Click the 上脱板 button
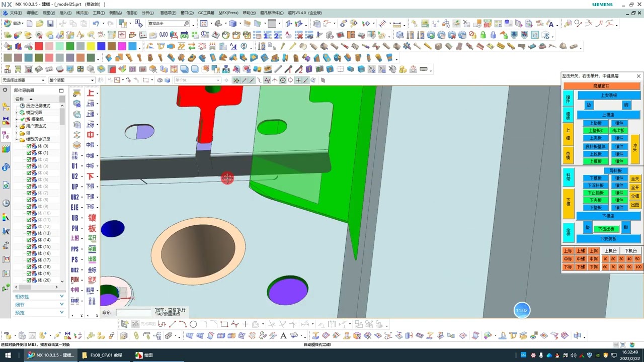The width and height of the screenshot is (644, 362). 595,154
